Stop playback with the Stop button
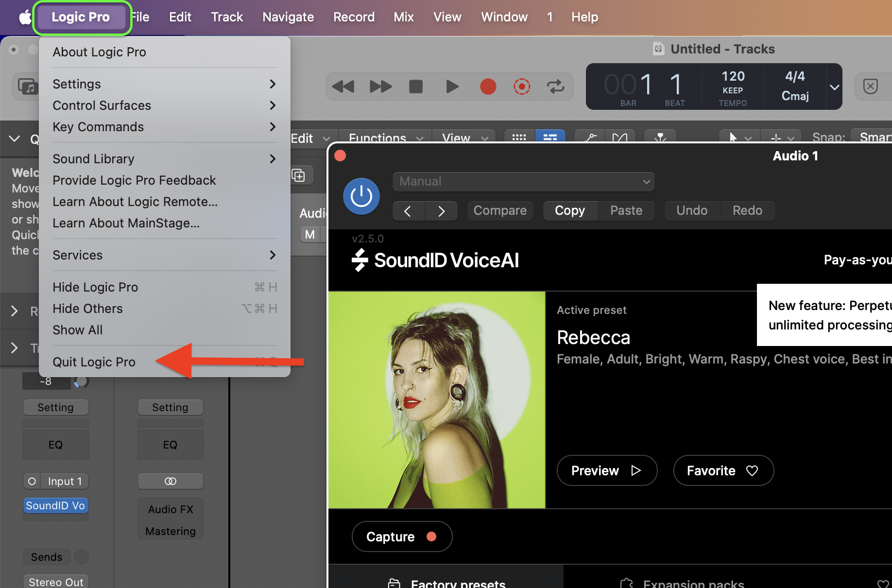Image resolution: width=892 pixels, height=588 pixels. click(416, 86)
